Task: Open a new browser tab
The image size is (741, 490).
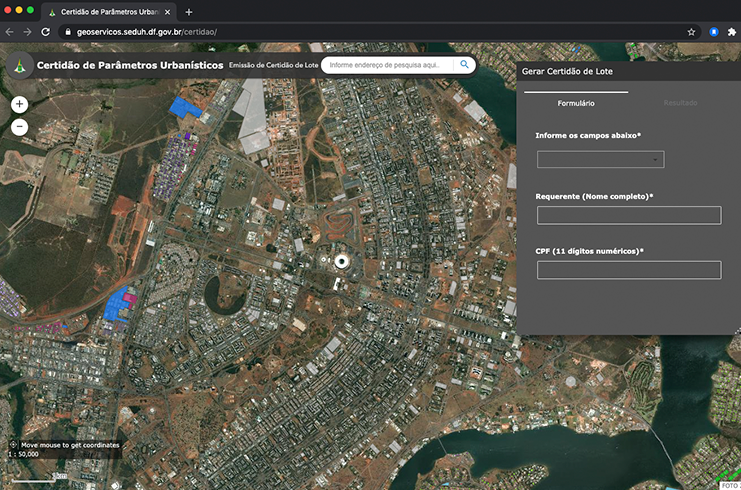Action: [189, 12]
